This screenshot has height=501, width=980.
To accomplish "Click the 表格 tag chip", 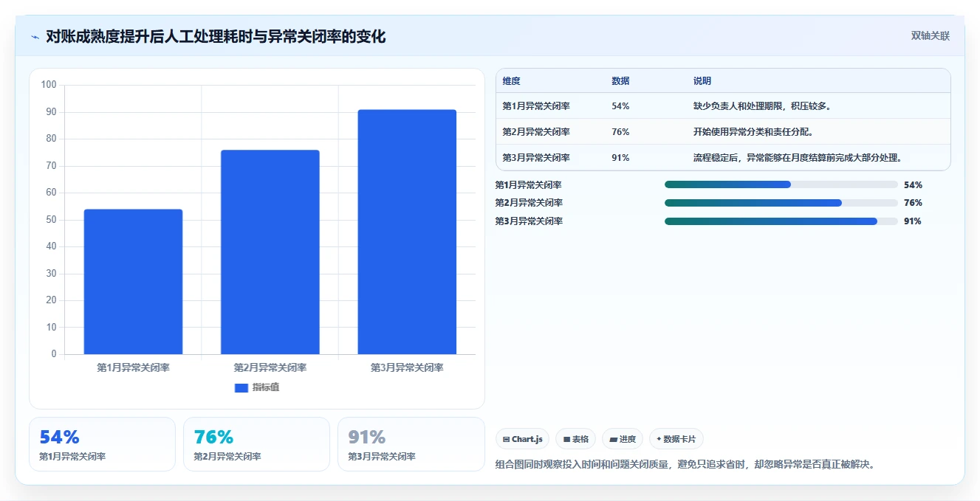I will click(x=575, y=439).
